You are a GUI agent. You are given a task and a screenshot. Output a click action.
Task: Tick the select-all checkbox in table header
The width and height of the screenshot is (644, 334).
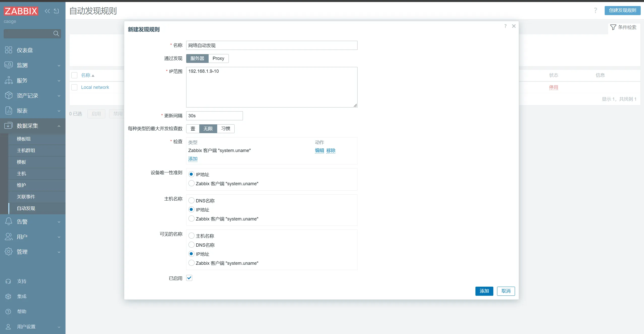click(74, 75)
